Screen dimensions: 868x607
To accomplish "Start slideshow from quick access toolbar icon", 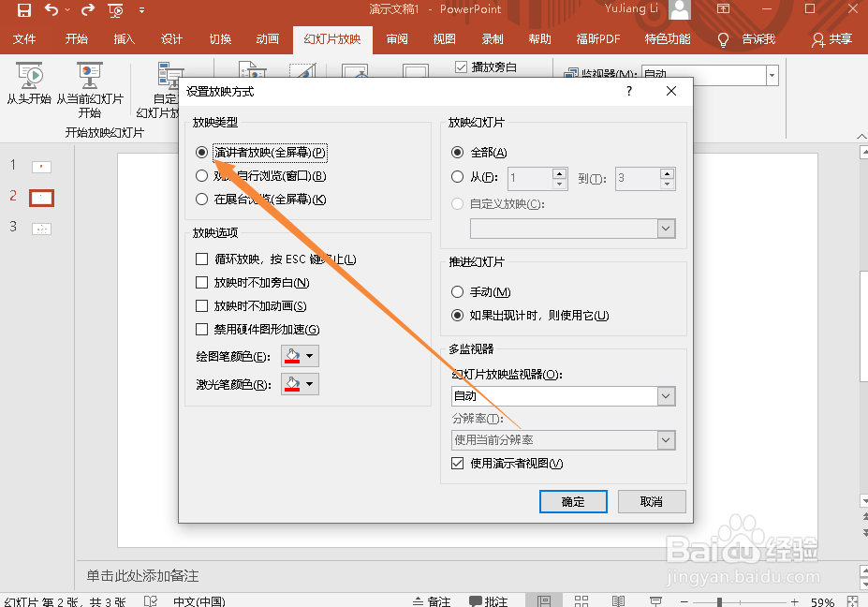I will click(116, 10).
